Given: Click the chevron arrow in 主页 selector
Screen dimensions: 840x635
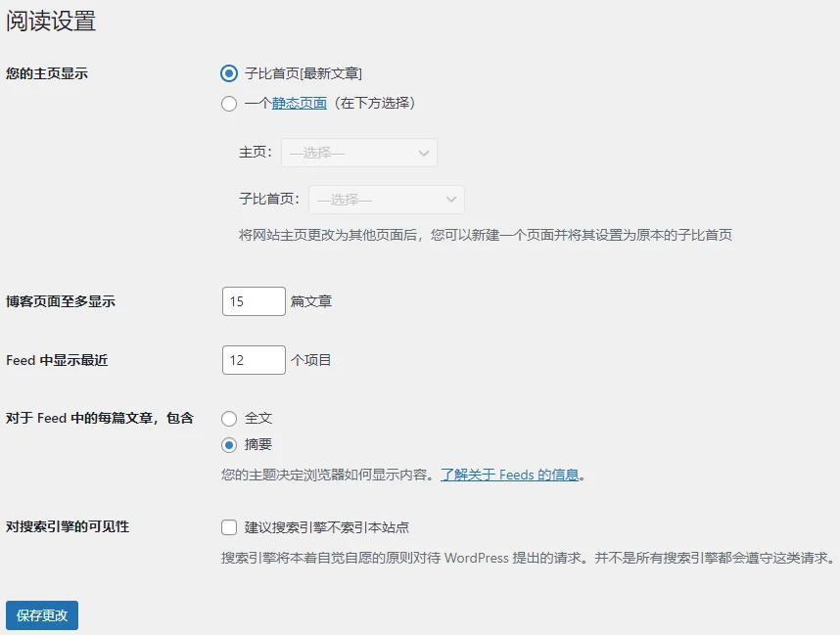Looking at the screenshot, I should [424, 153].
